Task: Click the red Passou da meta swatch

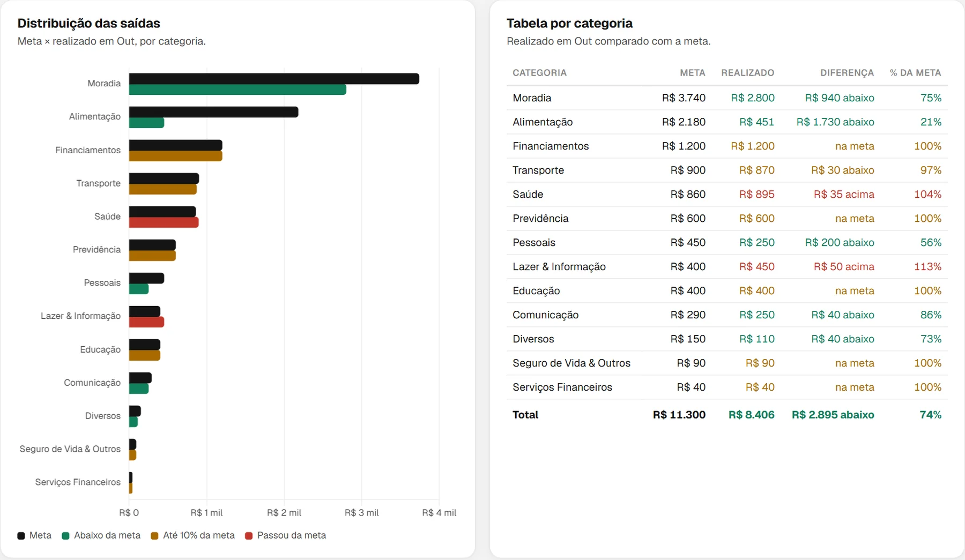Action: 249,536
